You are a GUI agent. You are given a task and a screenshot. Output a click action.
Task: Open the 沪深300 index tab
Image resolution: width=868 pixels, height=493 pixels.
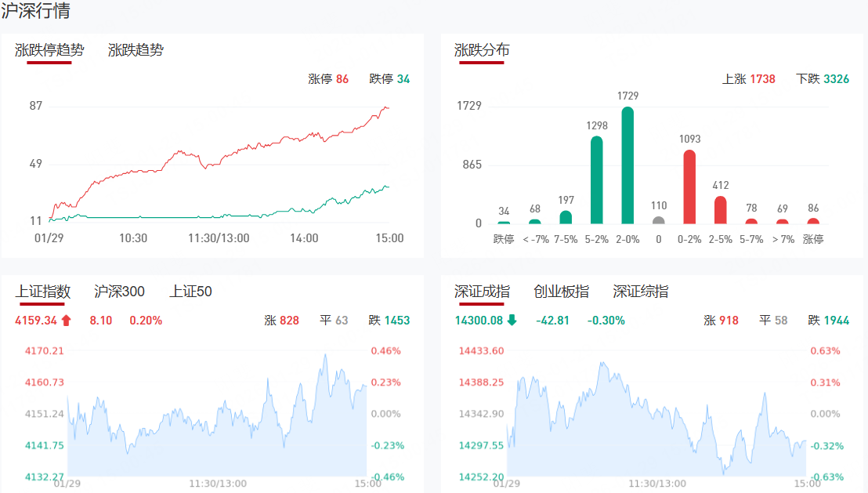tap(119, 292)
